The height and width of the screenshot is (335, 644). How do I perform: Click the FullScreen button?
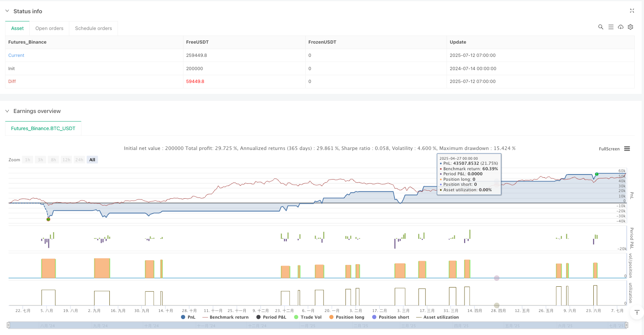tap(609, 149)
